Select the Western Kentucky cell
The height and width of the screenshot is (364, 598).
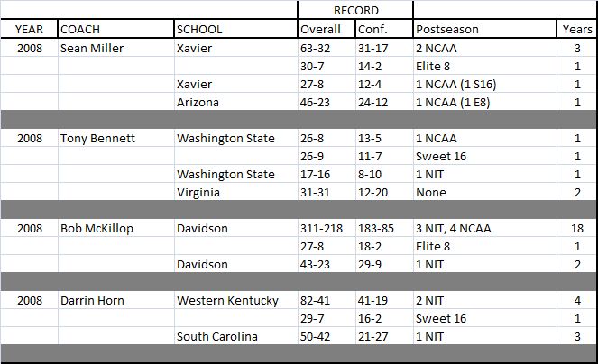[235, 300]
